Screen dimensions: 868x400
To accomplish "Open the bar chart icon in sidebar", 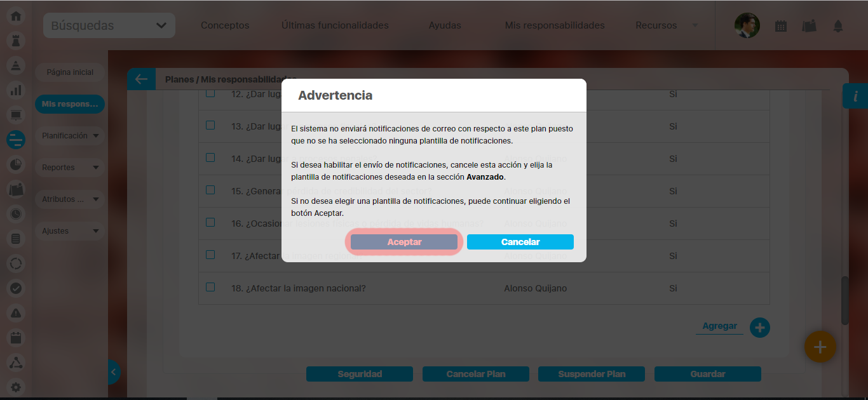I will coord(16,90).
